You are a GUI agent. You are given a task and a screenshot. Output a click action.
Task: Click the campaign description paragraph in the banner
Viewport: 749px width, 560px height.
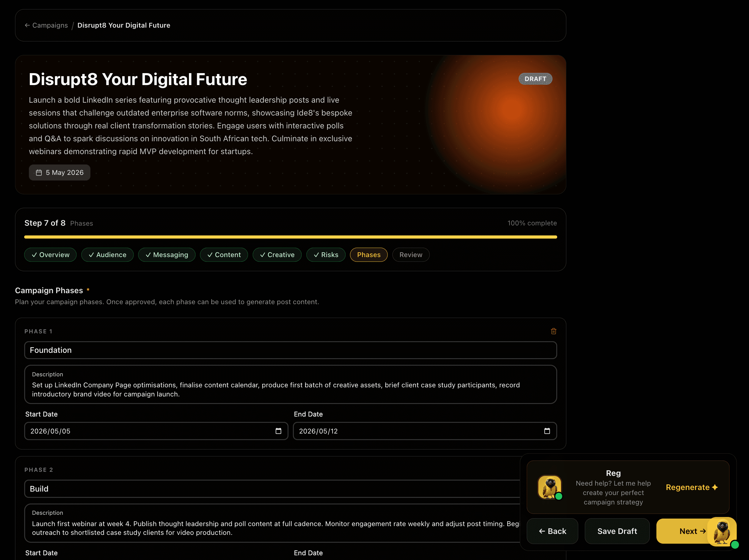[191, 126]
